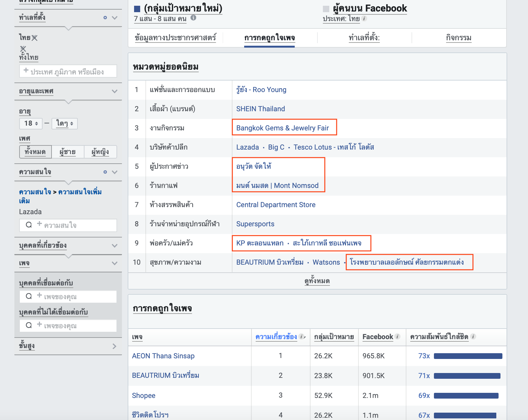Collapse the ความสนใจ section chevron
Screen dimensions: 528x420
pos(115,172)
